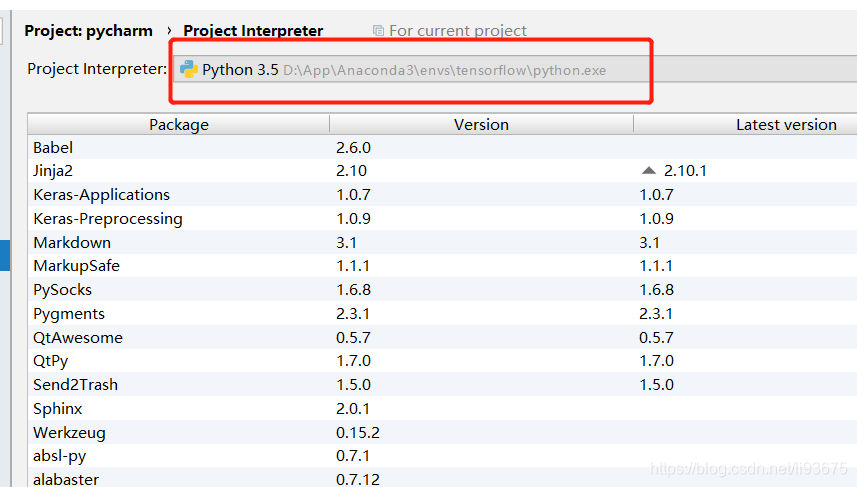Select the Pygments package row
857x487 pixels.
(x=442, y=313)
